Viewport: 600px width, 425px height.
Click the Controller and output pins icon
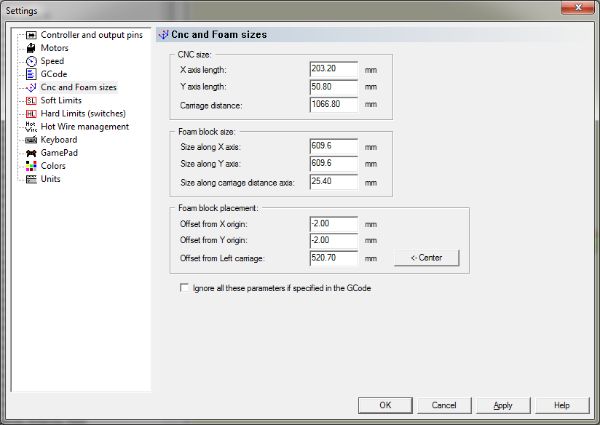pos(31,35)
